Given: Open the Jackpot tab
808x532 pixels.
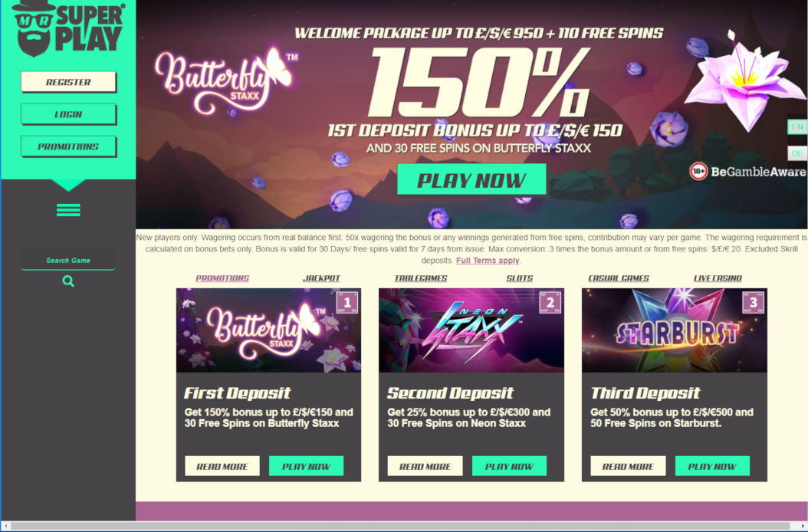Looking at the screenshot, I should pos(321,277).
